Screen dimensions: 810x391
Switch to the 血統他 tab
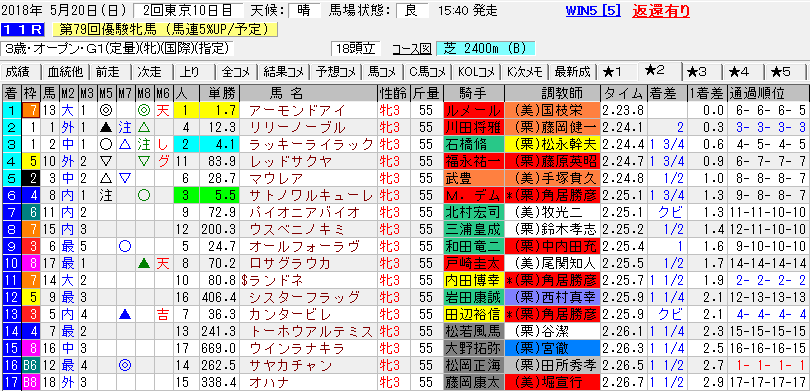click(62, 72)
